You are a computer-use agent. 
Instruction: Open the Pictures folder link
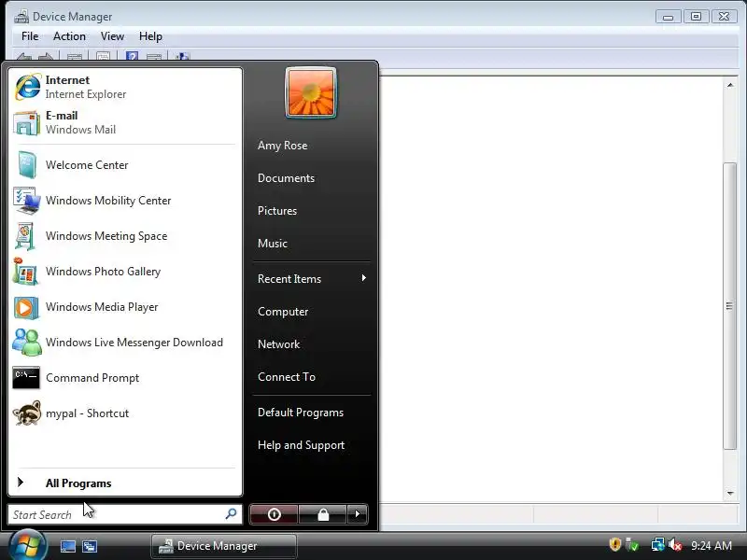pyautogui.click(x=277, y=211)
